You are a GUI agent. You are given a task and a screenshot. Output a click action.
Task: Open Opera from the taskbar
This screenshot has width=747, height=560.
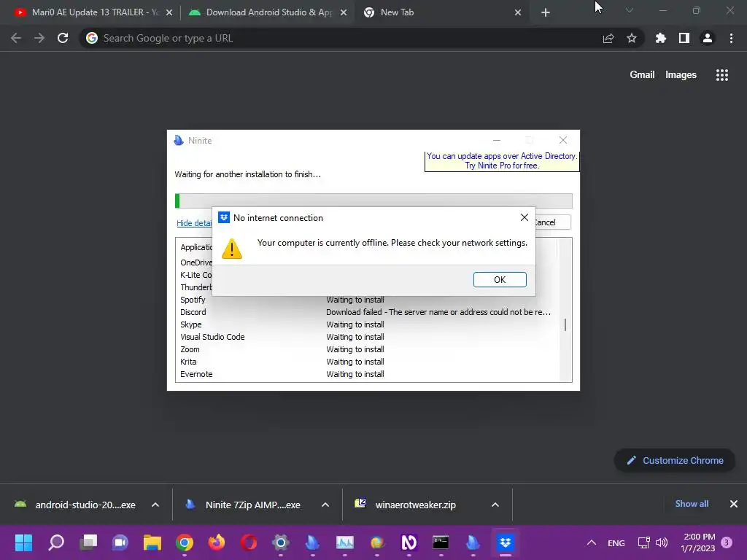click(249, 542)
